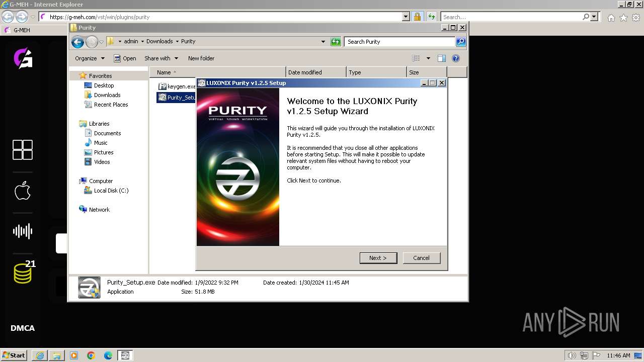644x362 pixels.
Task: Click the Explorer search magnifier icon
Action: 461,42
